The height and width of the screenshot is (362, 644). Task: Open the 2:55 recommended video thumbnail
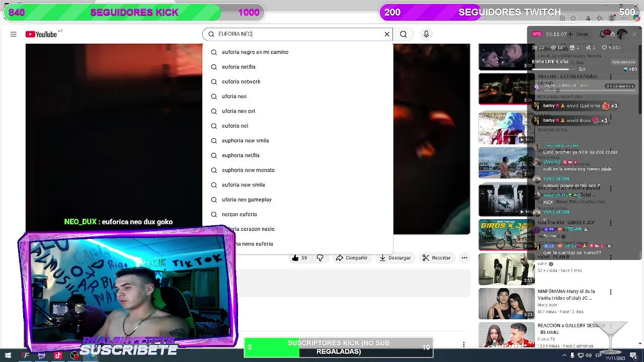(506, 269)
